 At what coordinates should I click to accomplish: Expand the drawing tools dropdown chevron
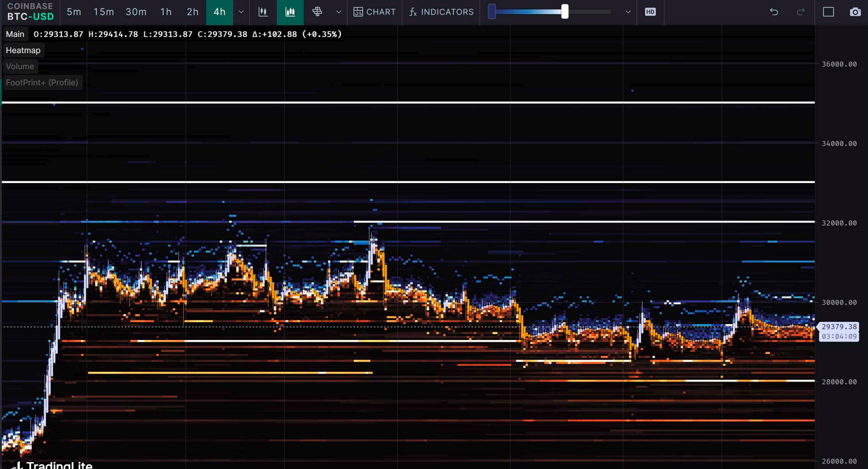[x=338, y=12]
